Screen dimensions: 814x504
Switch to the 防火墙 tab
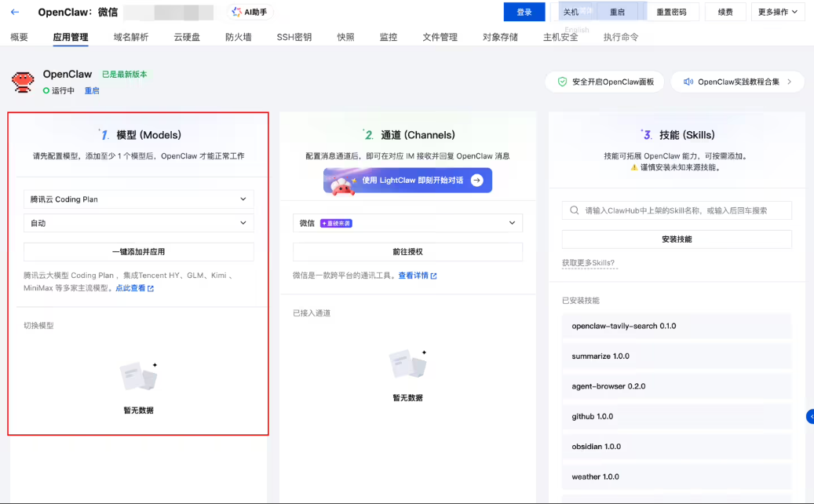[238, 37]
